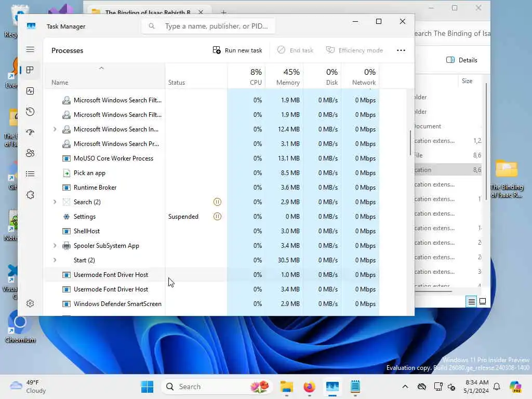Click the Settings process gear icon
Screen dimensions: 532x399
tap(66, 217)
